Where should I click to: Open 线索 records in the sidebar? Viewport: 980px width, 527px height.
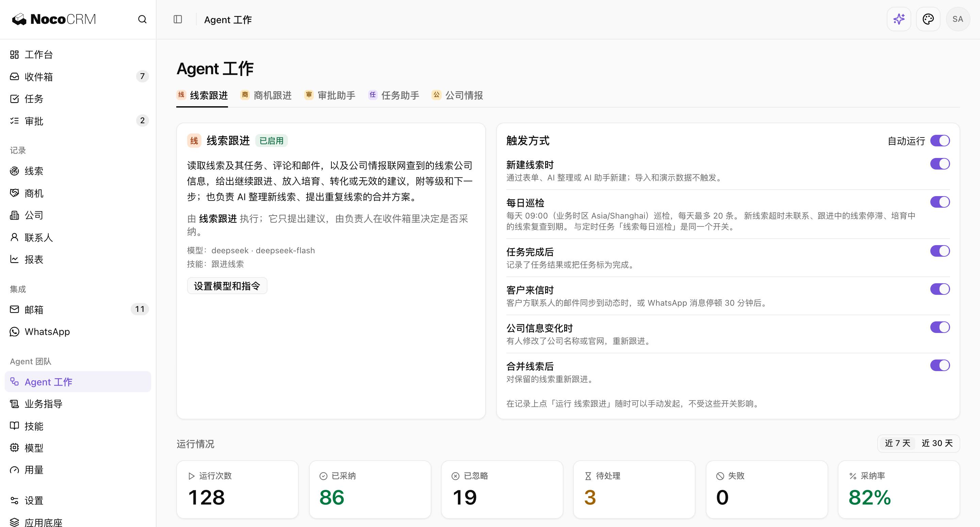[78, 171]
